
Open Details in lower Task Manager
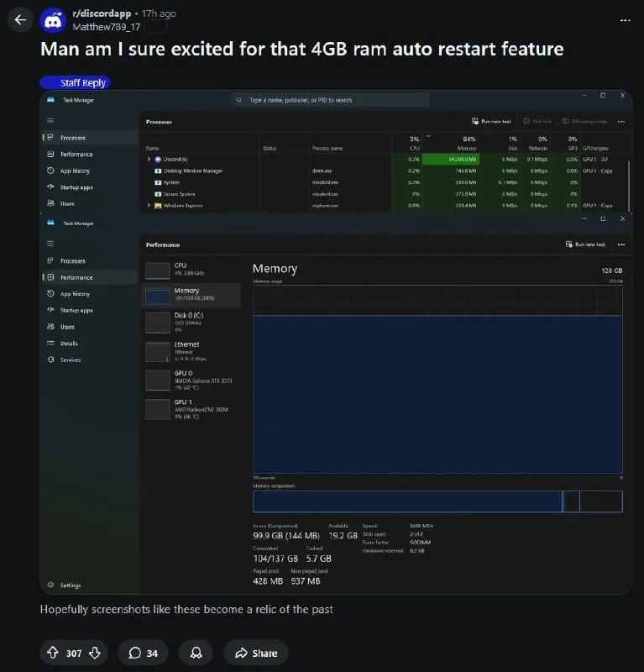coord(89,344)
